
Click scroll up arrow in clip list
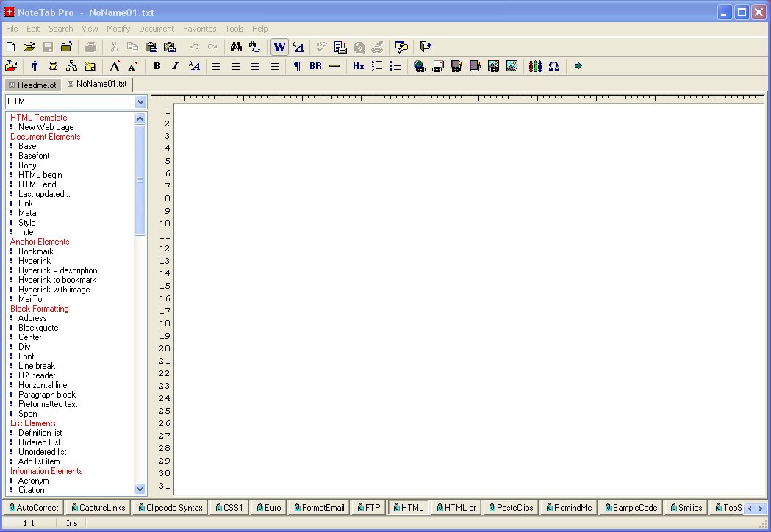pos(140,118)
